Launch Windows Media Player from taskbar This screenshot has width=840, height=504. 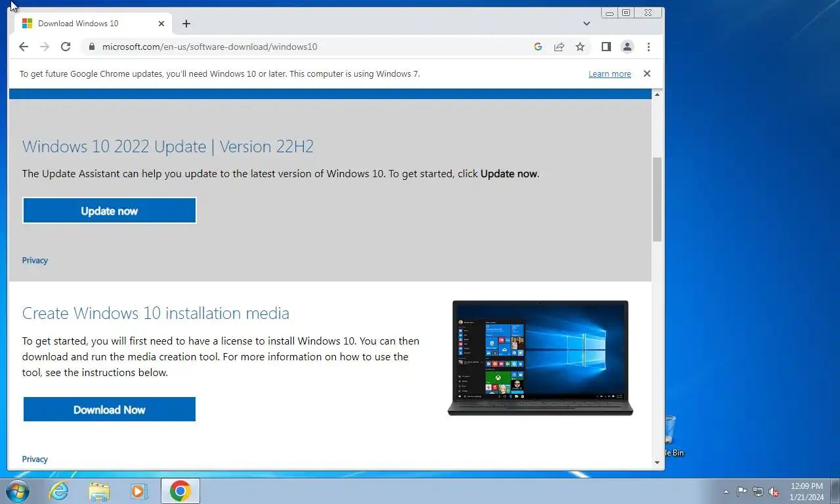click(x=139, y=491)
